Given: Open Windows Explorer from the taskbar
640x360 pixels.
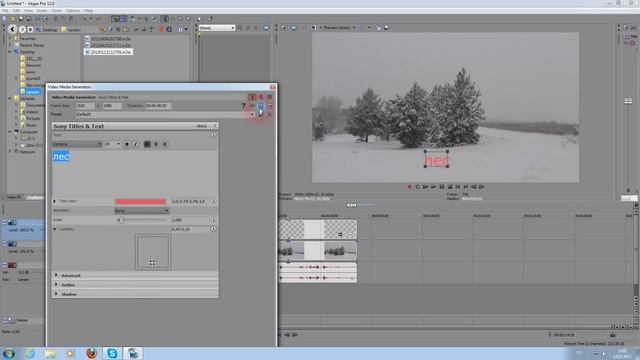Looking at the screenshot, I should 50,353.
